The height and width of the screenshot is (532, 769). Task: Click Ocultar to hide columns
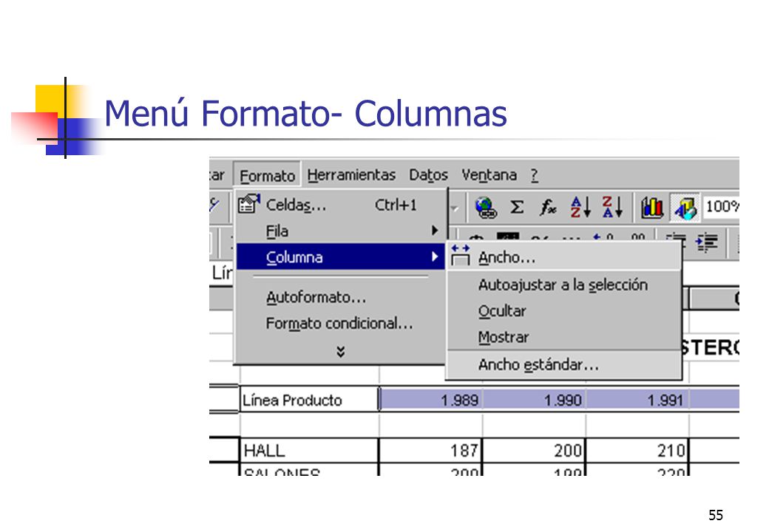564,311
